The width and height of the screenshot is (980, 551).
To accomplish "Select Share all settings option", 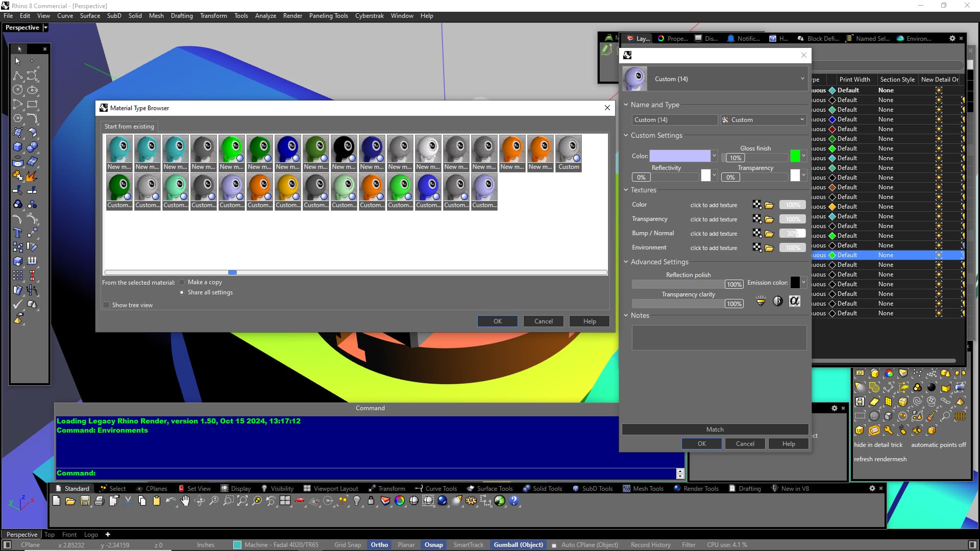I will (182, 292).
